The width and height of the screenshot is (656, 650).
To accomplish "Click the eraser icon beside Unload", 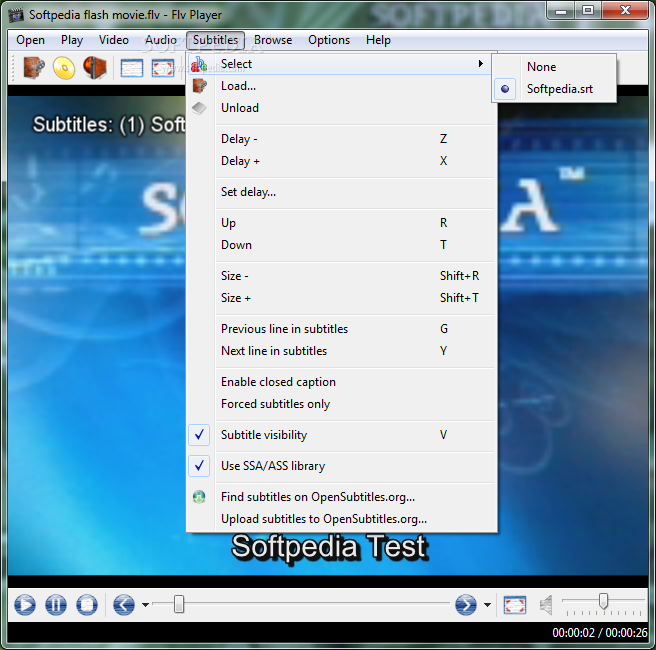I will (199, 108).
